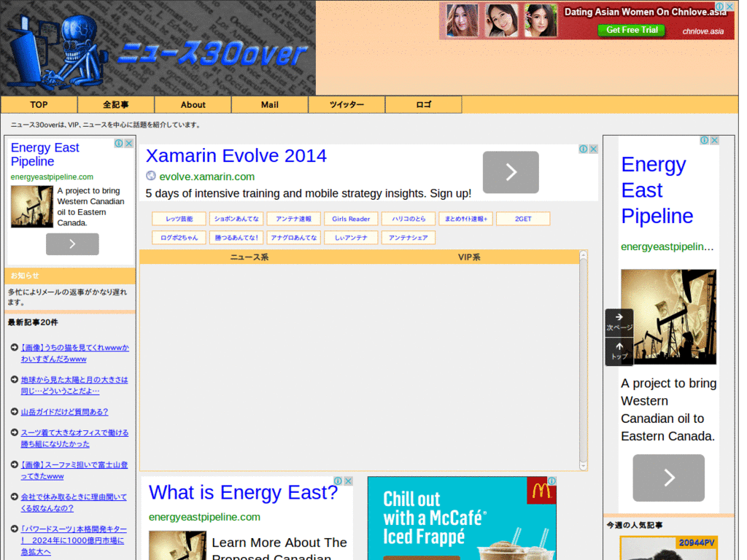Click the Girls Reader antenna link
Image resolution: width=747 pixels, height=560 pixels.
coord(351,219)
